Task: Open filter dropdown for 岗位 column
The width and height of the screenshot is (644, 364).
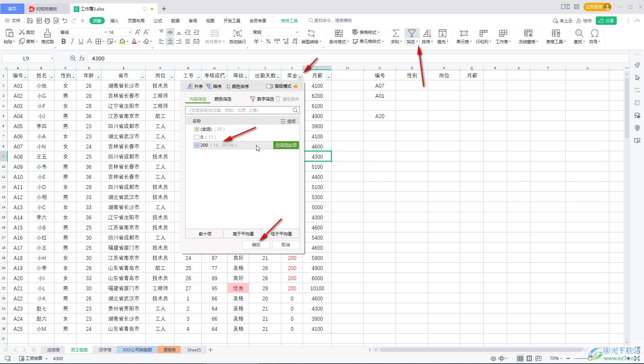Action: [x=172, y=77]
